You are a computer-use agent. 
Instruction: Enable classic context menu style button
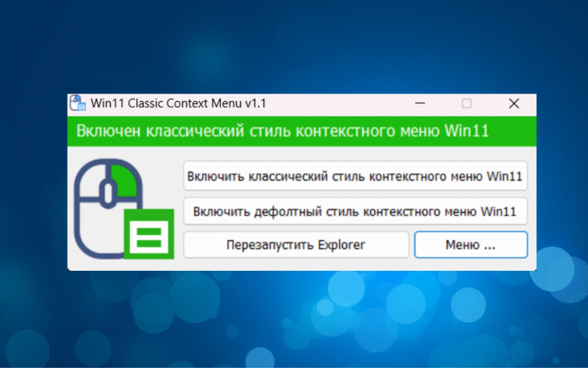click(355, 176)
